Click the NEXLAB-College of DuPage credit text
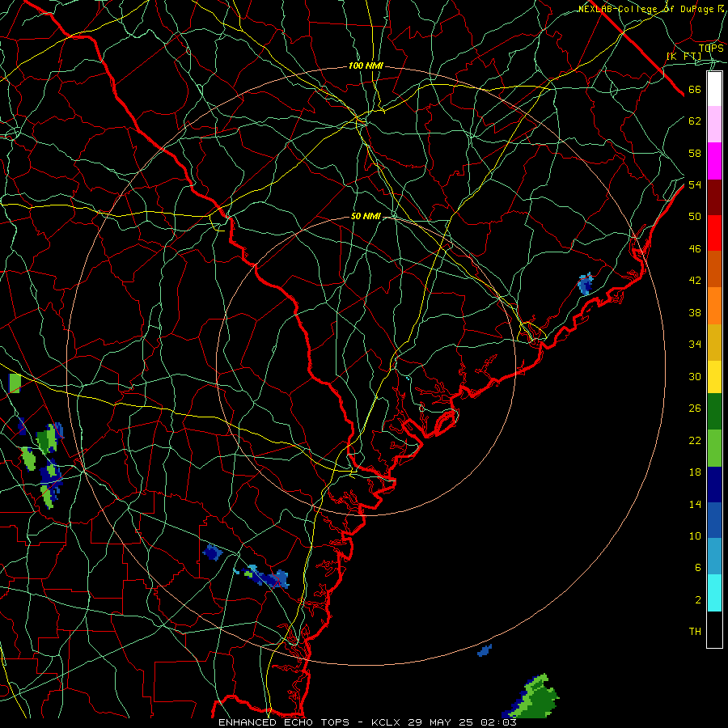 coord(651,9)
